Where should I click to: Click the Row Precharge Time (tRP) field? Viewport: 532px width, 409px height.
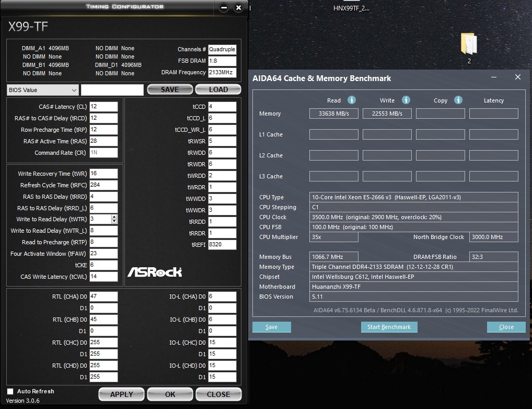point(103,130)
